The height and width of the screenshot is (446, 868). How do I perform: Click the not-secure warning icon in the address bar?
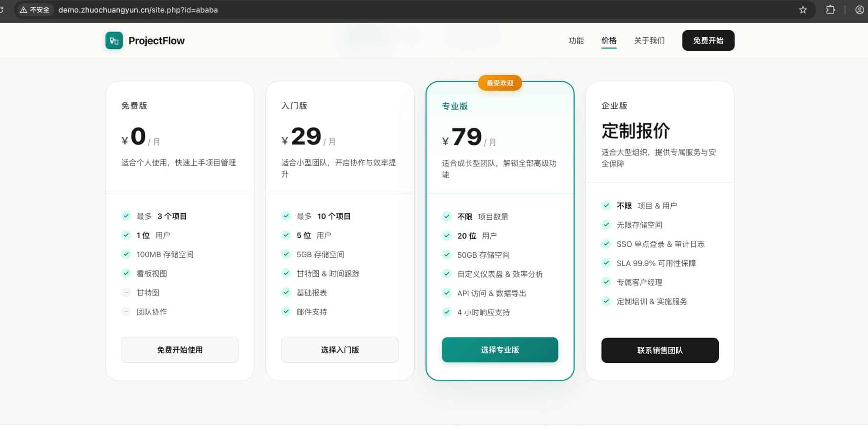[x=24, y=10]
